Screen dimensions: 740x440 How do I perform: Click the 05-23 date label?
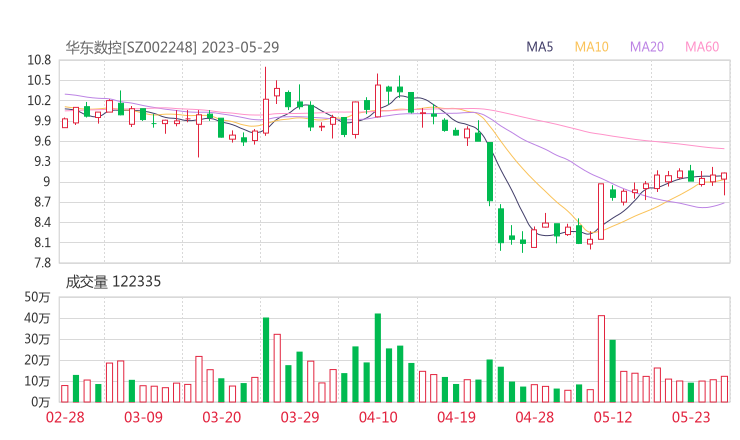691,417
